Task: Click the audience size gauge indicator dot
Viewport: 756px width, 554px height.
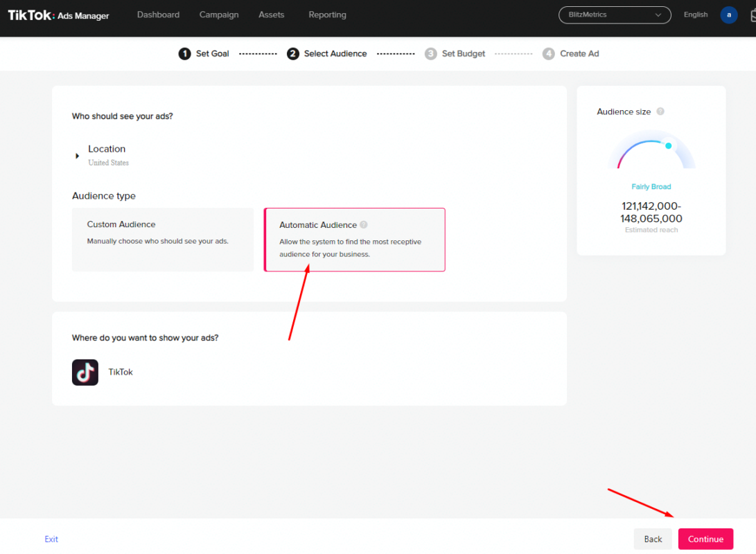Action: pos(668,145)
